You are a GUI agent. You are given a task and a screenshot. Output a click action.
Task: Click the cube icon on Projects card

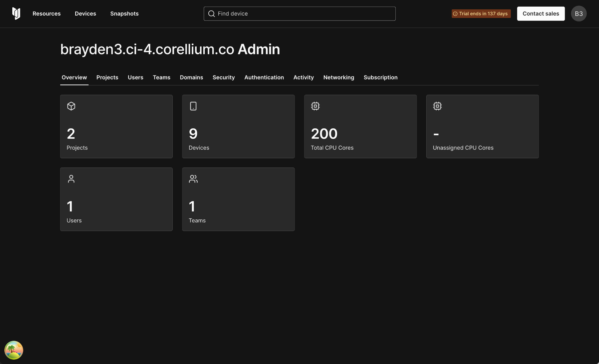(x=71, y=106)
